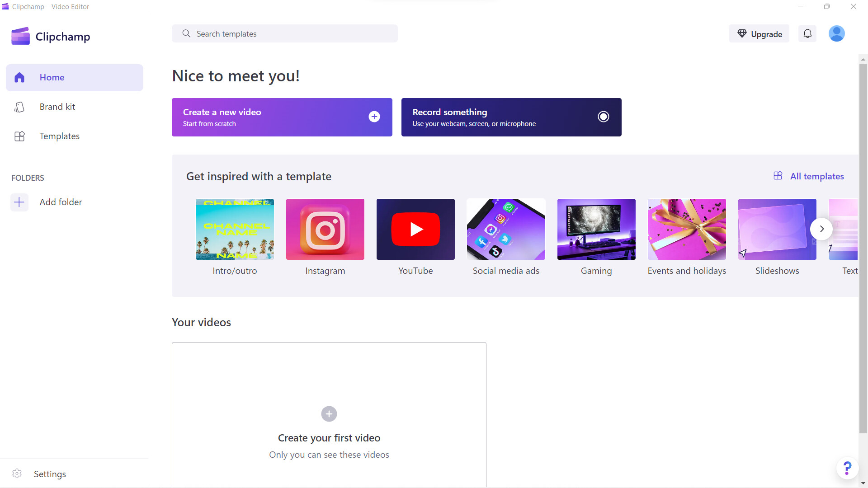This screenshot has width=868, height=488.
Task: Click plus icon above Create your first video
Action: 329,413
